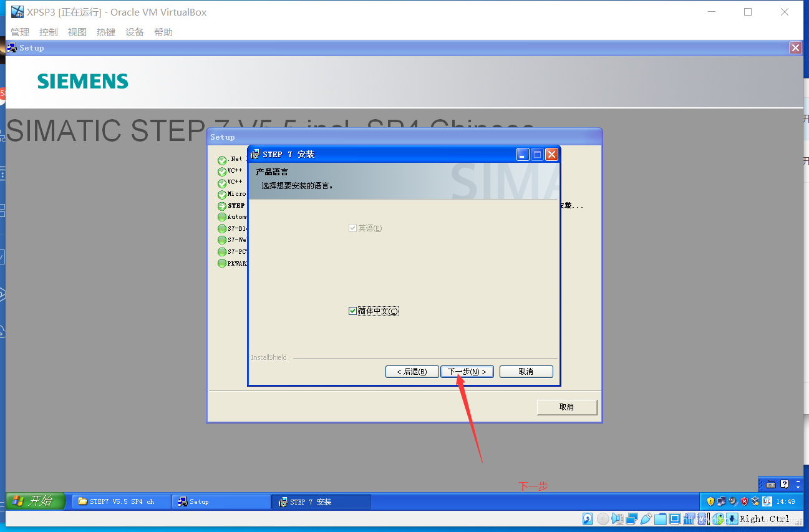Click the checkmark icon beside .Net component
This screenshot has height=532, width=809.
222,160
